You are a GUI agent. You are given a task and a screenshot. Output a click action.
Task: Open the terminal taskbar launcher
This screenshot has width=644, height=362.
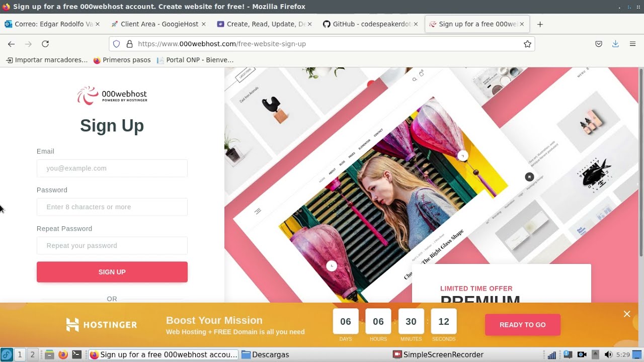pos(76,354)
